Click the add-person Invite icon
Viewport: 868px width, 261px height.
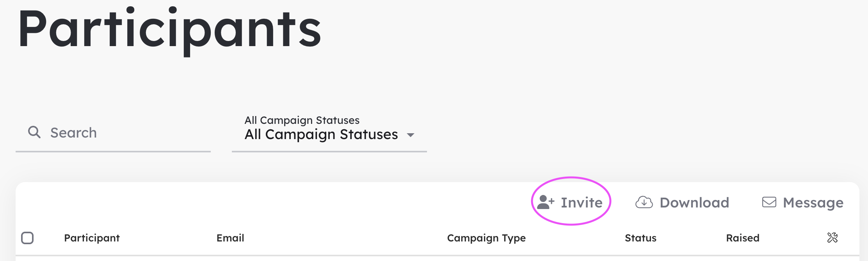coord(546,202)
